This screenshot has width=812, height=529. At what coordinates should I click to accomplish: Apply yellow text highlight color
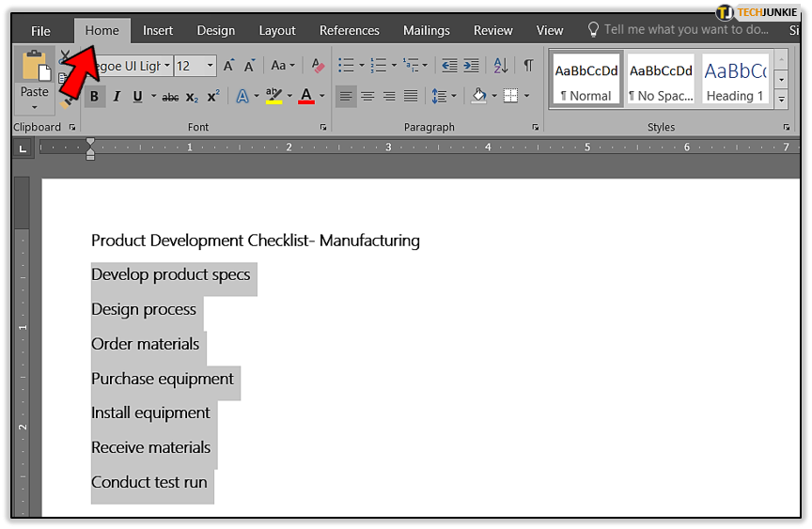tap(273, 96)
